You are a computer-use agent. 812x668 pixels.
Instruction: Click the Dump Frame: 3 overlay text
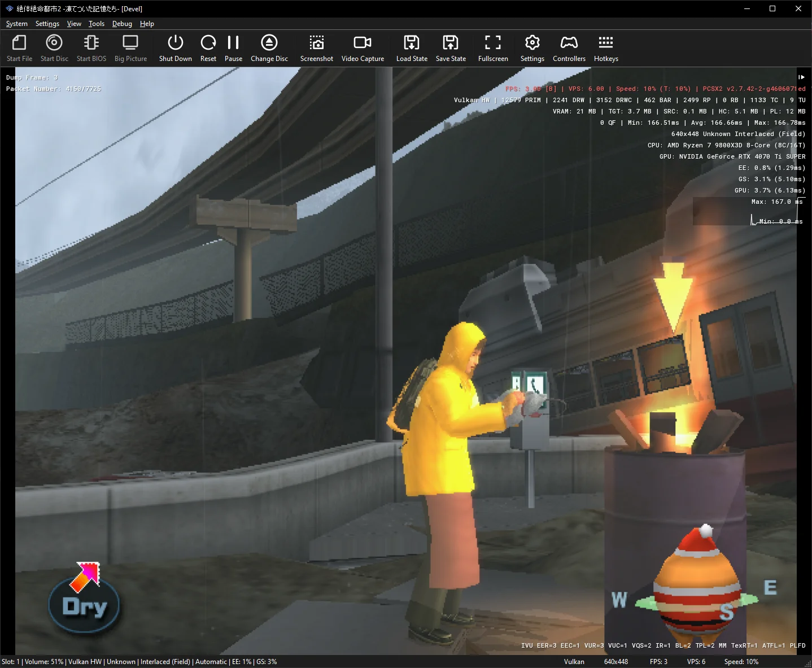click(32, 77)
